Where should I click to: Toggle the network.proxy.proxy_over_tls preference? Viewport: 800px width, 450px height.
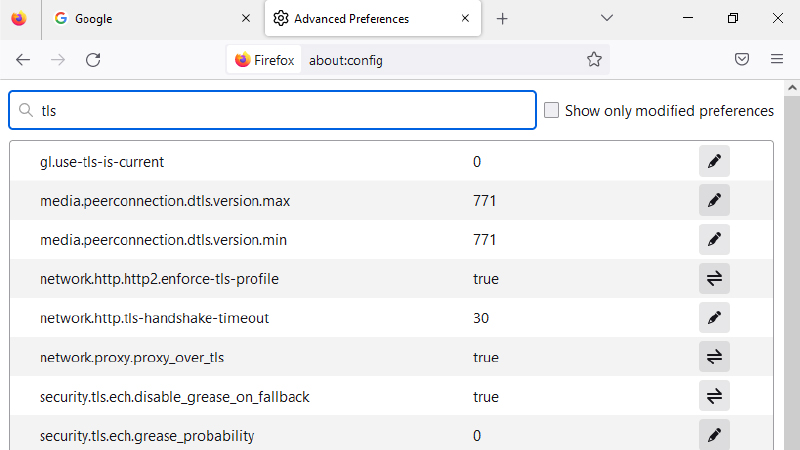[x=714, y=357]
